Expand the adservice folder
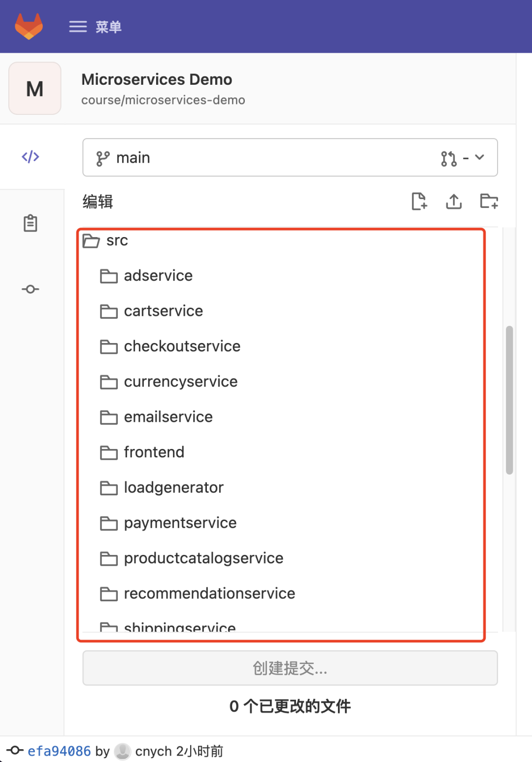532x762 pixels. [158, 276]
